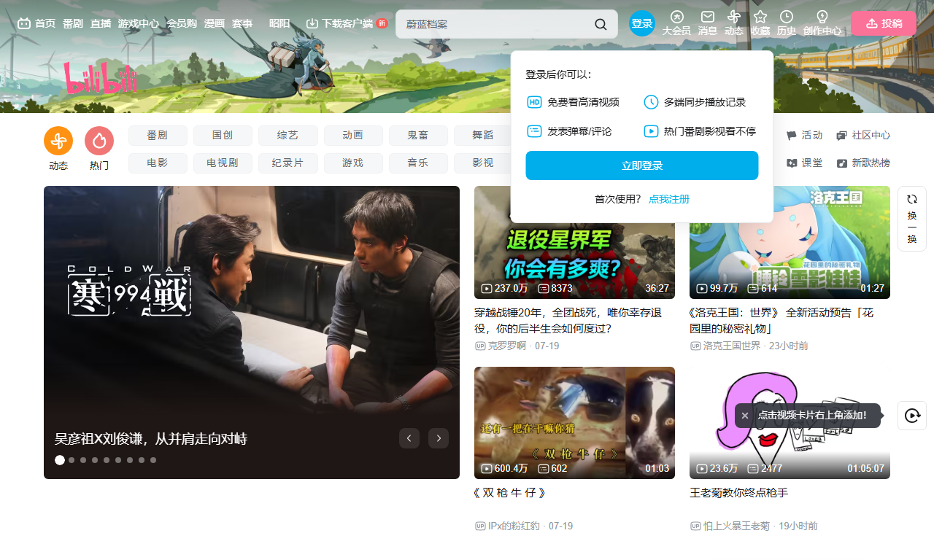Select 赛事 in the header nav
This screenshot has width=934, height=560.
[x=242, y=23]
